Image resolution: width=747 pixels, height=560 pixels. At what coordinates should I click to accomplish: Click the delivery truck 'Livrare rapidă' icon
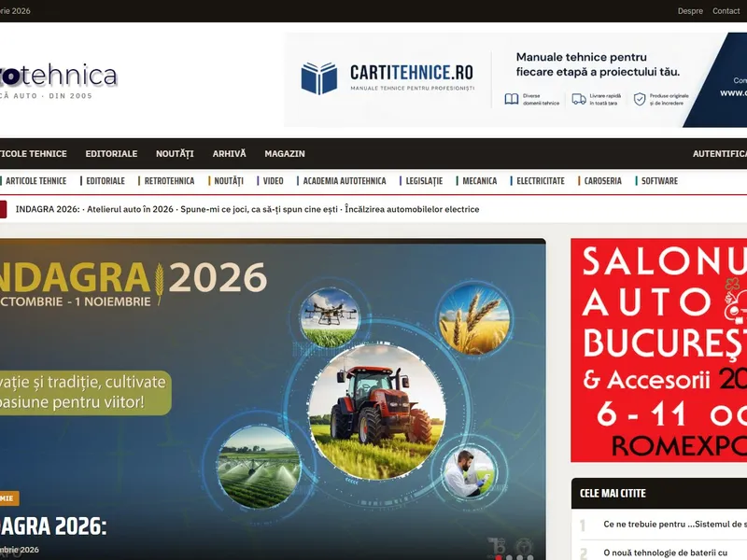[x=579, y=99]
